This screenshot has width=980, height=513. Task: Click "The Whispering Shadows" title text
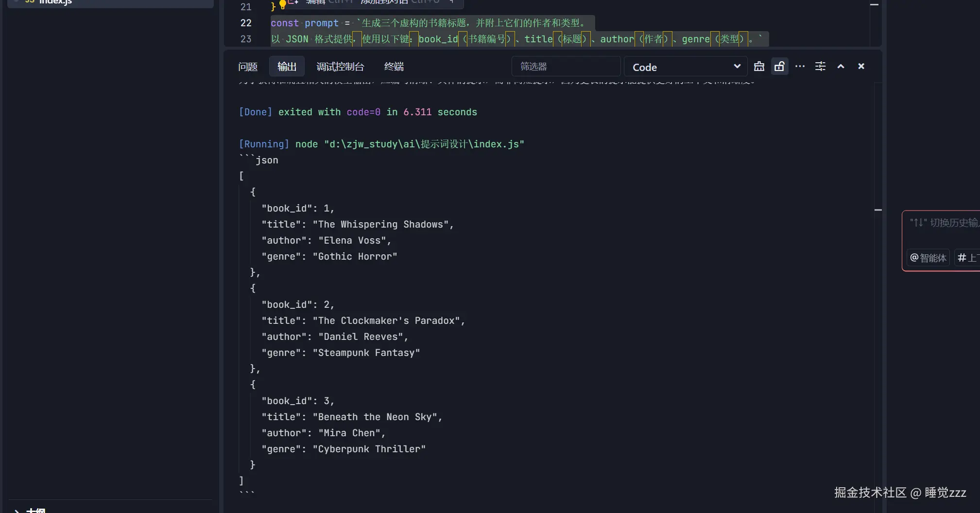[x=380, y=224]
